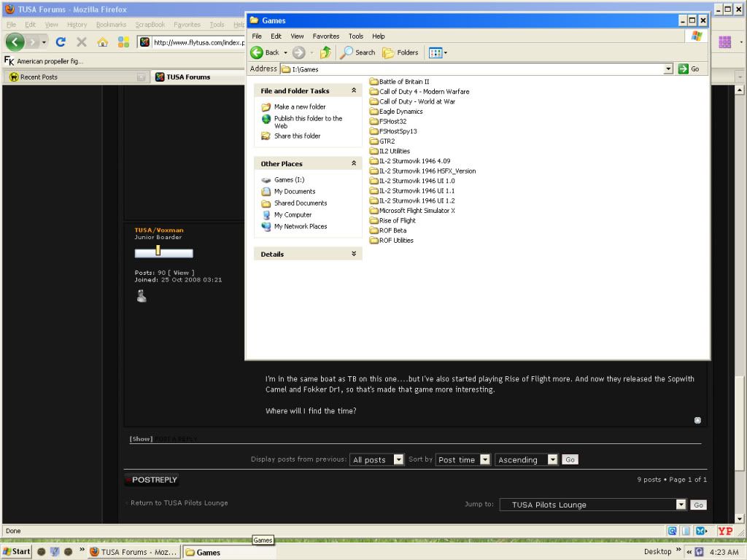Image resolution: width=747 pixels, height=560 pixels.
Task: Switch to TUSA Forums tab
Action: (198, 77)
